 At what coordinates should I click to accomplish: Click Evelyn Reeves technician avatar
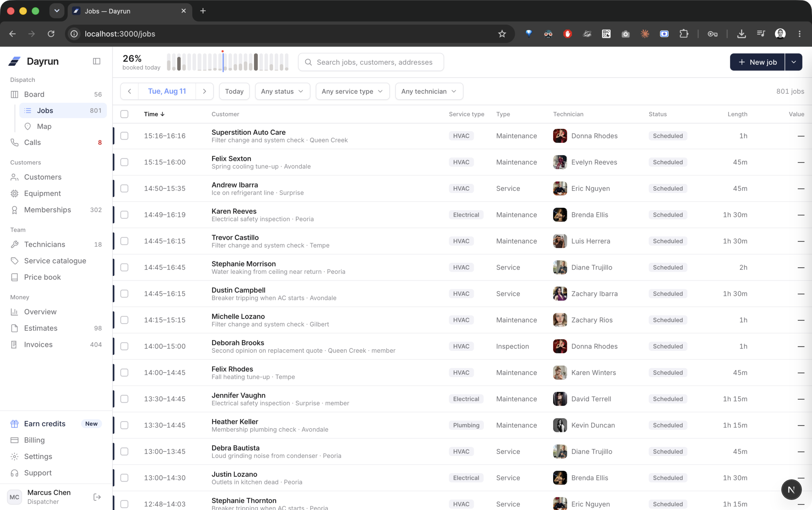[x=560, y=162]
